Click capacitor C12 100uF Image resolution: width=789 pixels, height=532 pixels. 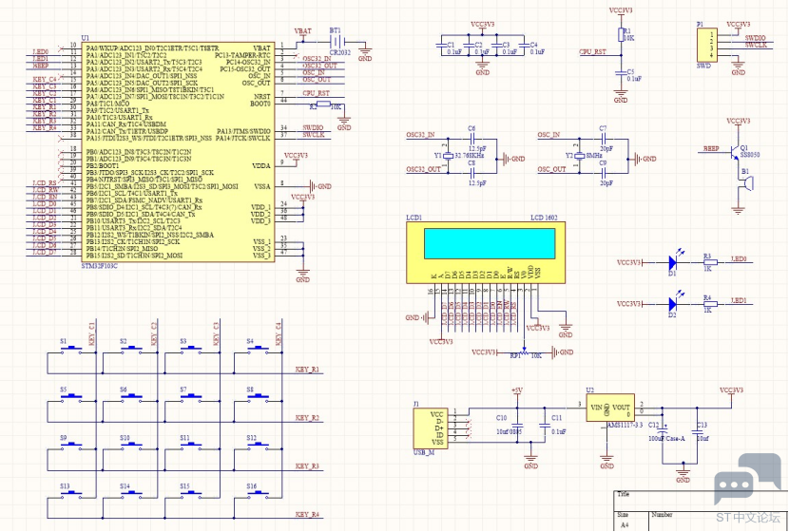[x=663, y=432]
